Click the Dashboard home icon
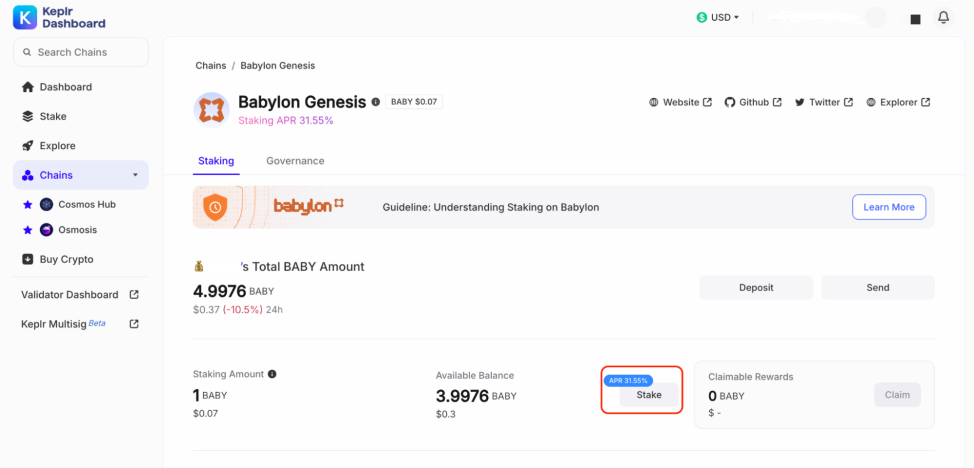Image resolution: width=974 pixels, height=468 pixels. tap(27, 87)
